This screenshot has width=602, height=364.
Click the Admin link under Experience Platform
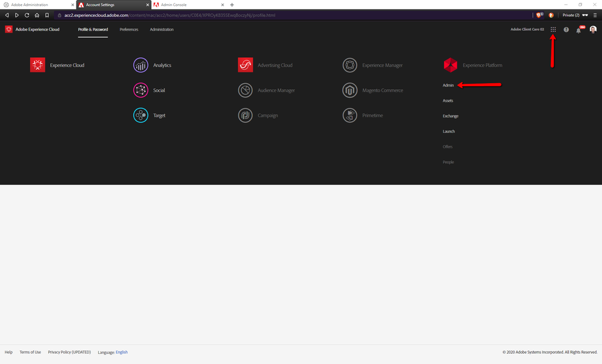pos(448,86)
